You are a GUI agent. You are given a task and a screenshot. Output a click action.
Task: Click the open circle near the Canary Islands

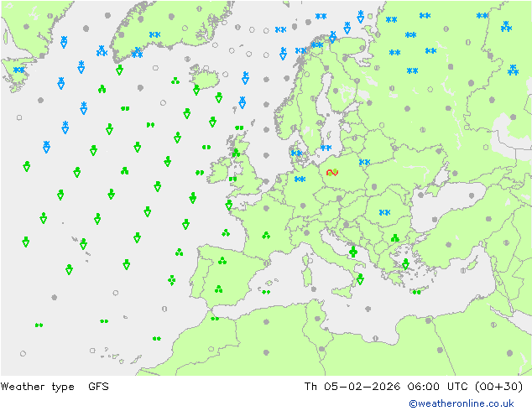(x=92, y=351)
